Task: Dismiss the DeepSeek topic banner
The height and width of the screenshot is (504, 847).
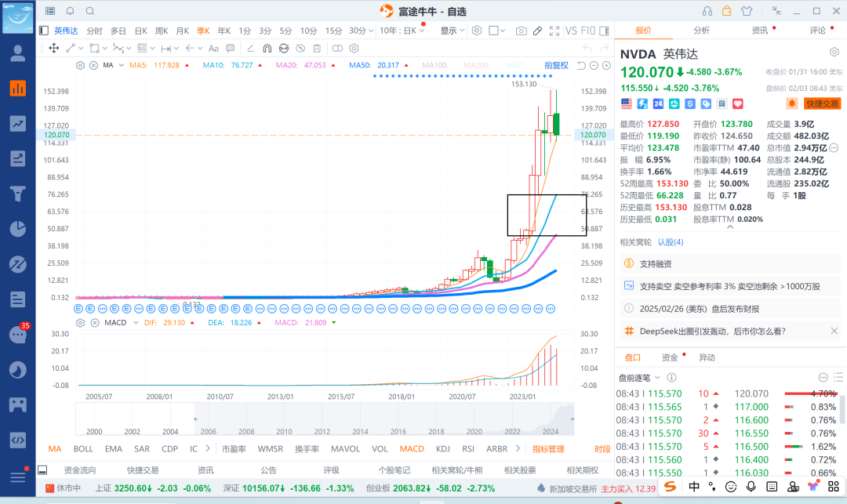Action: 834,331
